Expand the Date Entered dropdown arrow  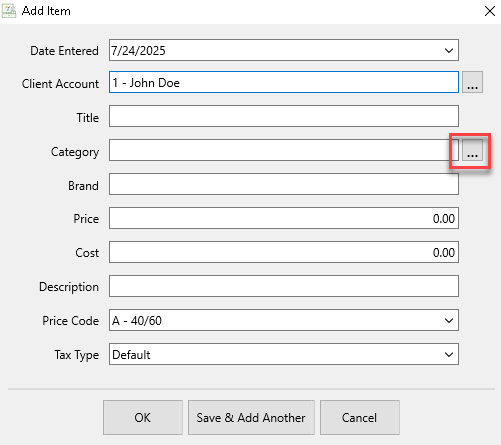[x=449, y=50]
